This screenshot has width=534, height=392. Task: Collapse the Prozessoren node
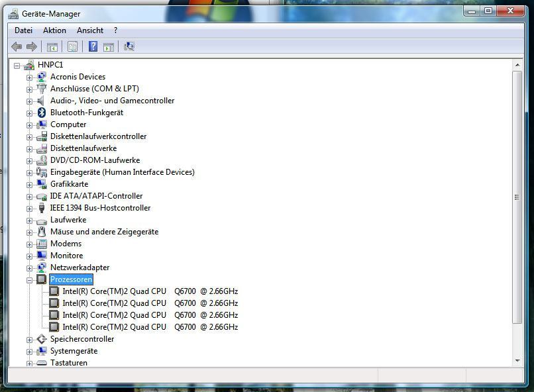tap(29, 280)
